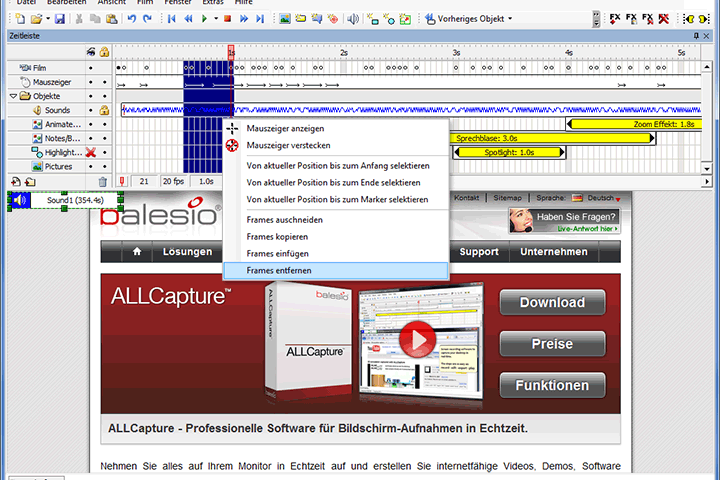Pin the Zeitleiste panel
This screenshot has height=480, width=720.
[x=696, y=36]
